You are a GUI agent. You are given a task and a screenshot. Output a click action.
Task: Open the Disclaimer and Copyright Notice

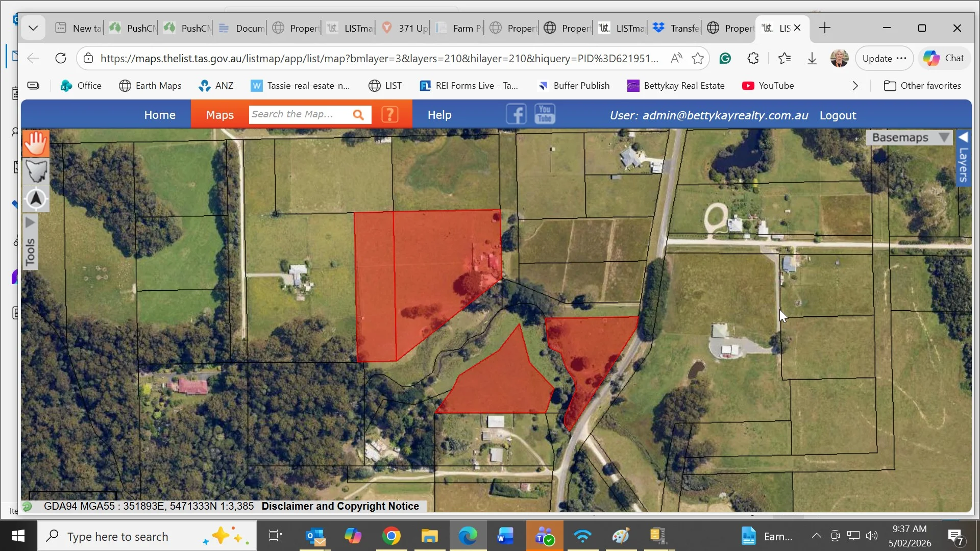coord(340,506)
